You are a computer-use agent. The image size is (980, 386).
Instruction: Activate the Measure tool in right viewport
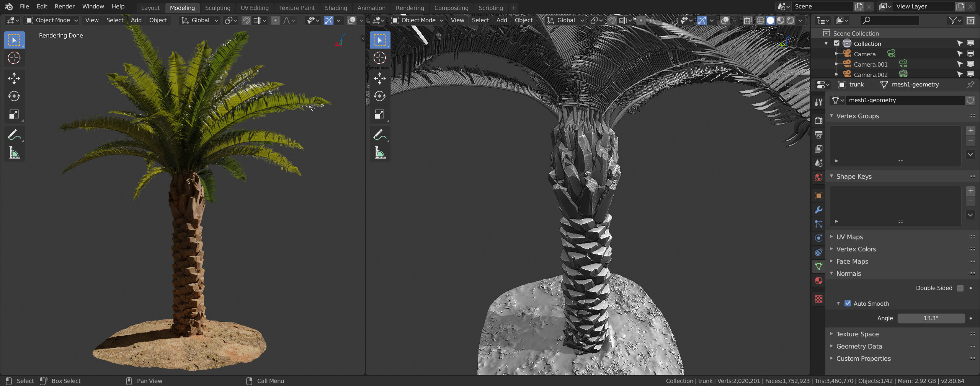tap(380, 153)
